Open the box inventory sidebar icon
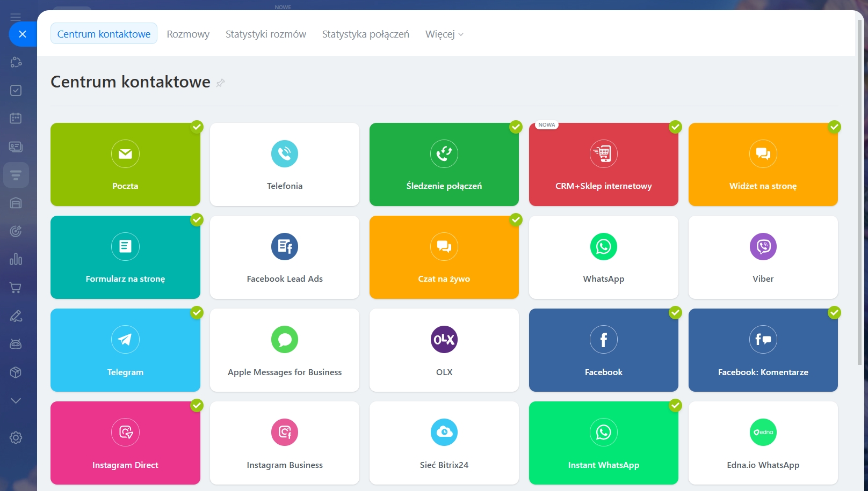This screenshot has height=491, width=868. pos(16,372)
